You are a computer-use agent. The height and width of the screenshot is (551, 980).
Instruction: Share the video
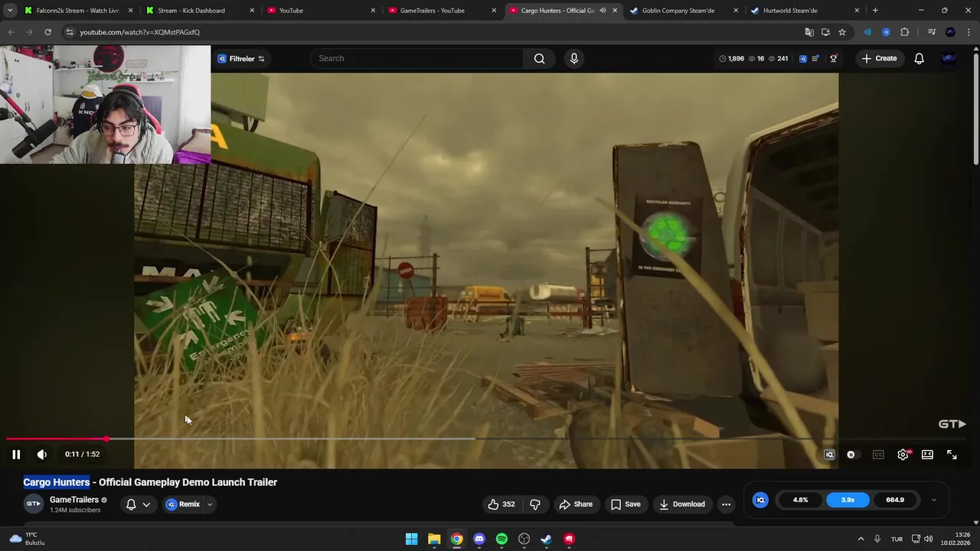tap(576, 504)
